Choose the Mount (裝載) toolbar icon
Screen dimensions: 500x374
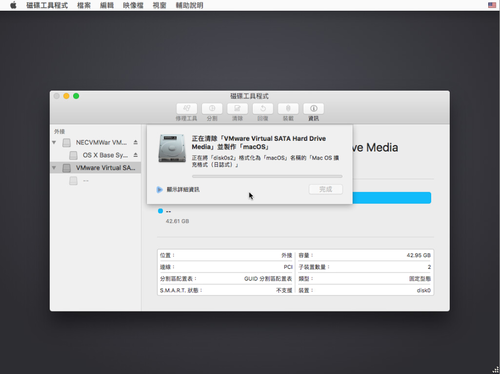pos(288,108)
